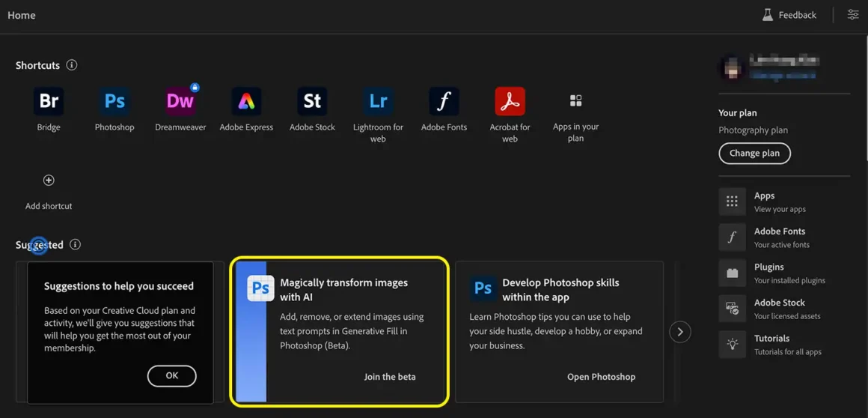Click the Add shortcut plus icon
This screenshot has width=868, height=418.
point(49,181)
